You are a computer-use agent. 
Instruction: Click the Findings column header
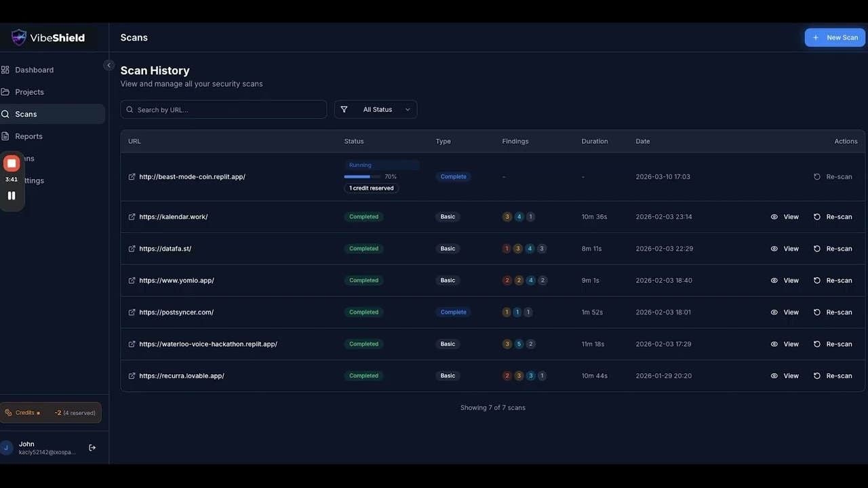click(x=515, y=142)
